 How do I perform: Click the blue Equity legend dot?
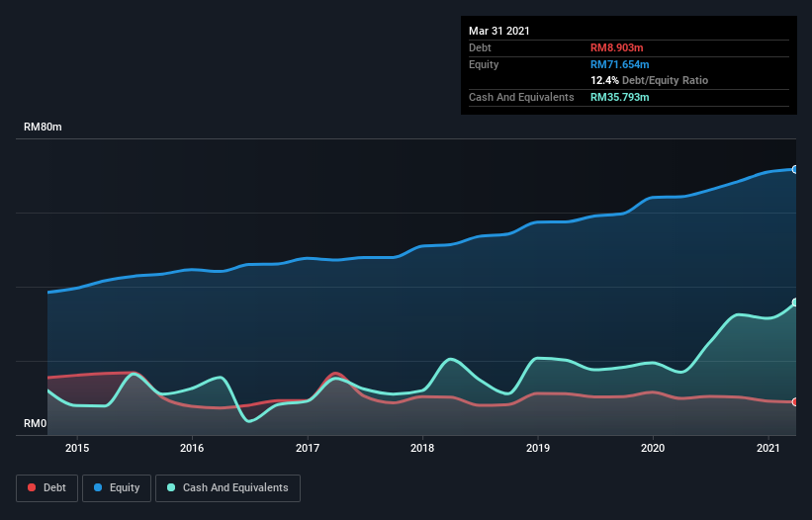pos(100,487)
